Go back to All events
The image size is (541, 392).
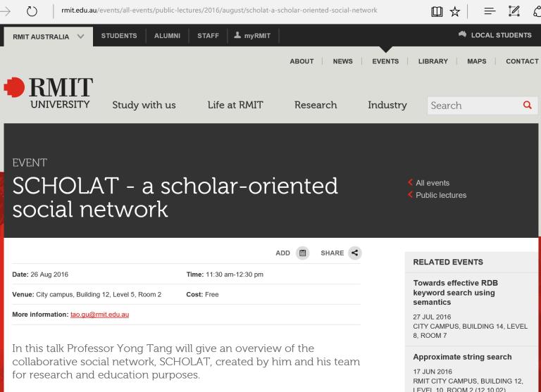432,183
